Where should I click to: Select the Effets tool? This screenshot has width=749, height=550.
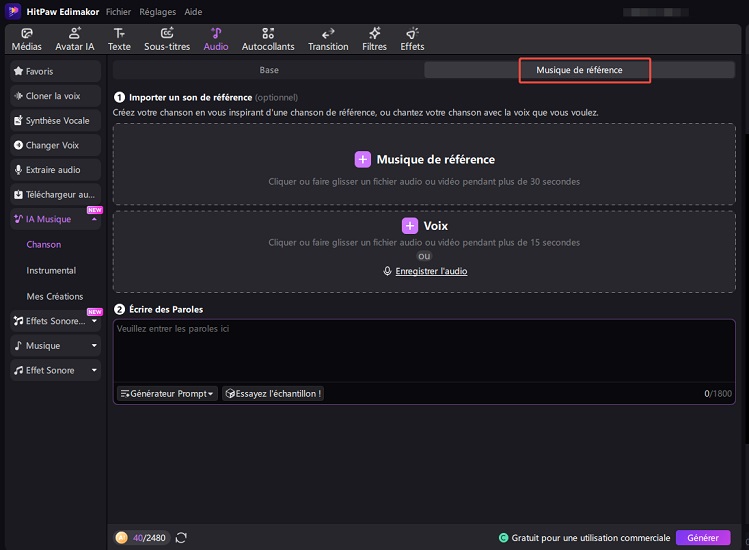point(412,39)
